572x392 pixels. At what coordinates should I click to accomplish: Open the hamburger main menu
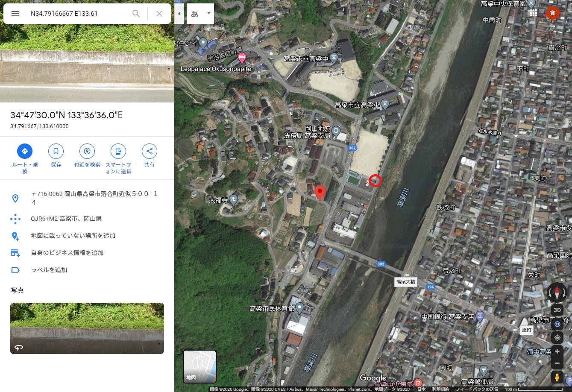coord(15,14)
